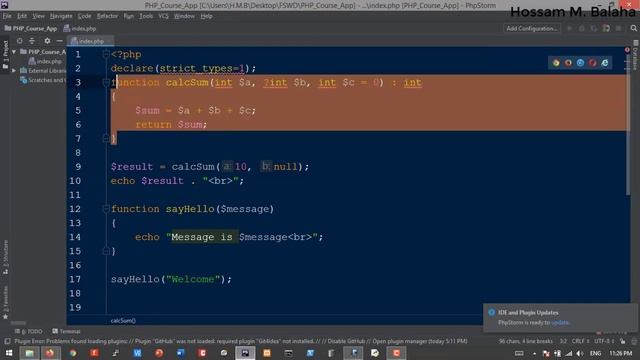
Task: Collapse the PHP_Course_App project tree node
Action: tap(14, 52)
